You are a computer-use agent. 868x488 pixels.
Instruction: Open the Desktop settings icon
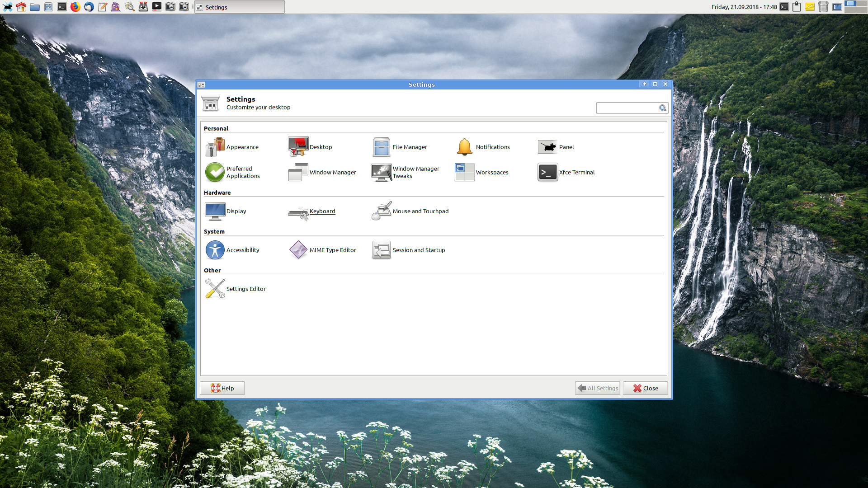click(298, 147)
